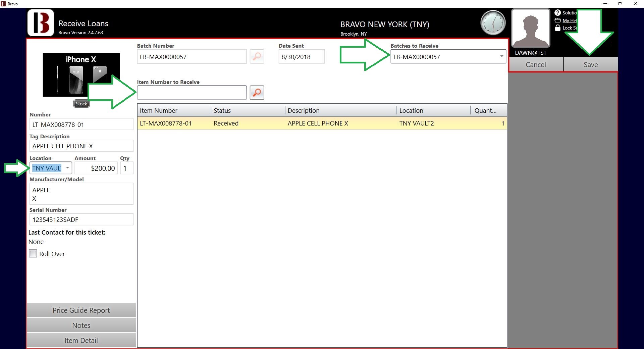This screenshot has width=644, height=349.
Task: Open the Solutions link
Action: [x=570, y=13]
